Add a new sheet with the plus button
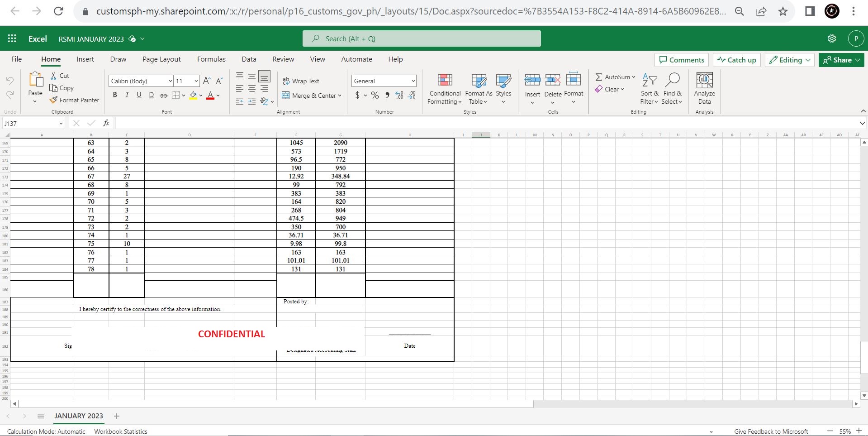Viewport: 868px width, 436px height. click(x=117, y=416)
